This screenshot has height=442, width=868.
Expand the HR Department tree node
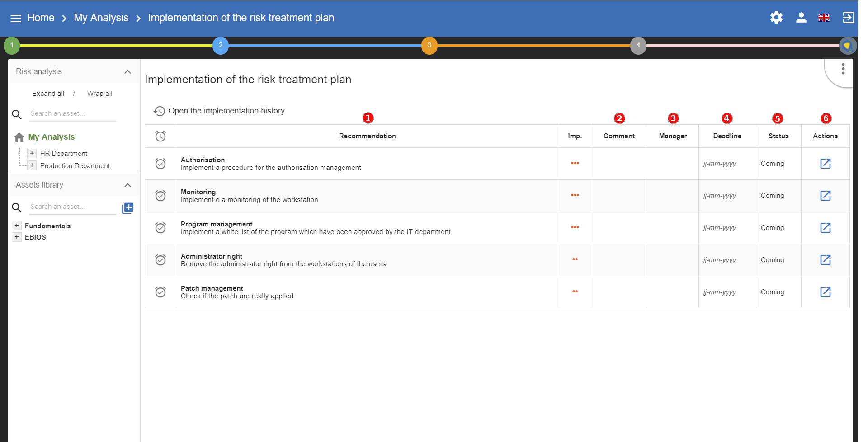(x=32, y=154)
